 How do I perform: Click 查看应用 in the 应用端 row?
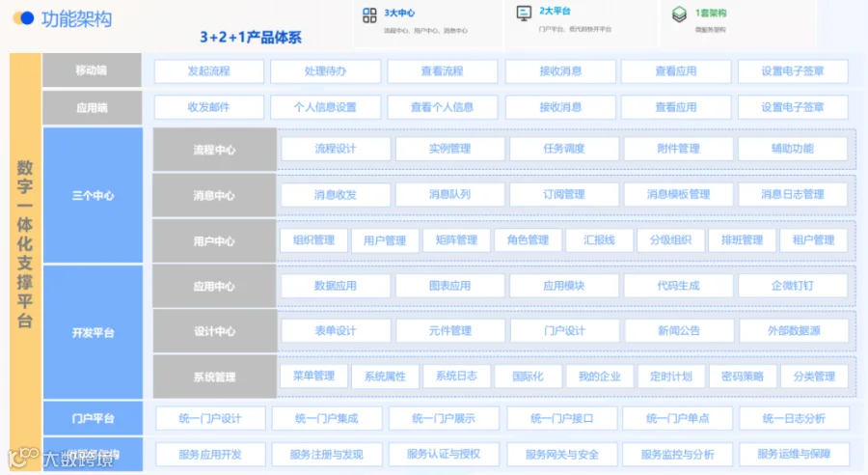676,107
